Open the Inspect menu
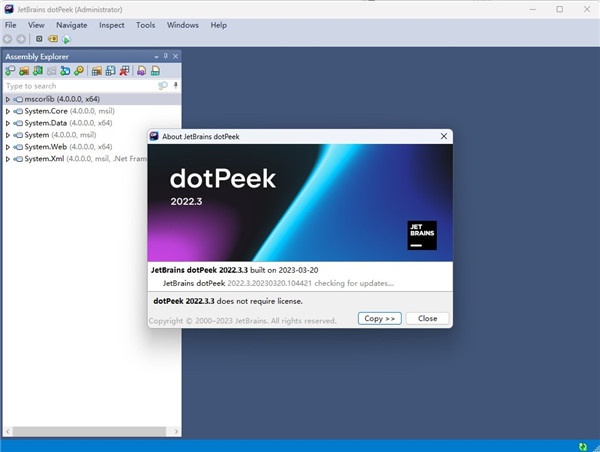Screen dimensions: 600x452 pyautogui.click(x=111, y=24)
